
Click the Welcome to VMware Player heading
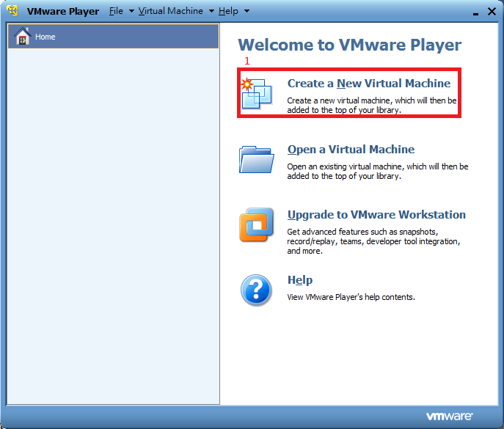[349, 45]
